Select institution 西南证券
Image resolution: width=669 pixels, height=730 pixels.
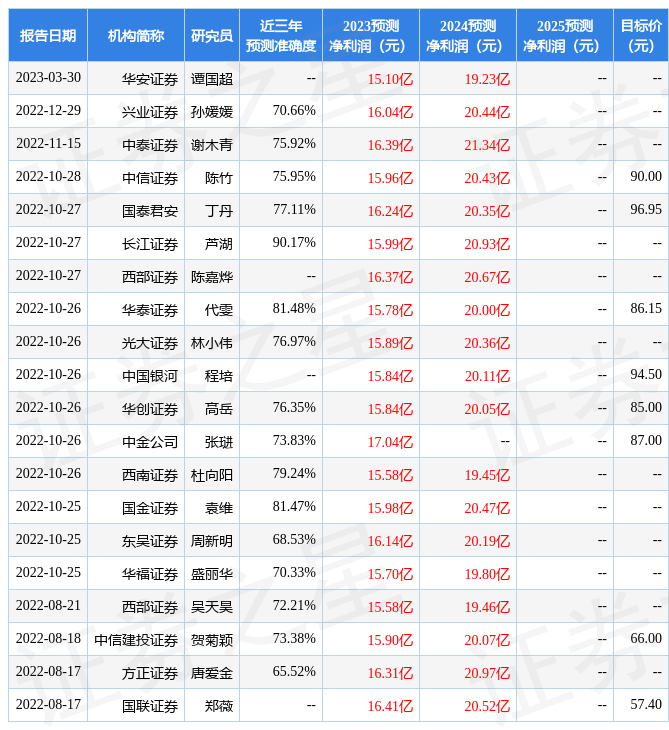[x=150, y=475]
